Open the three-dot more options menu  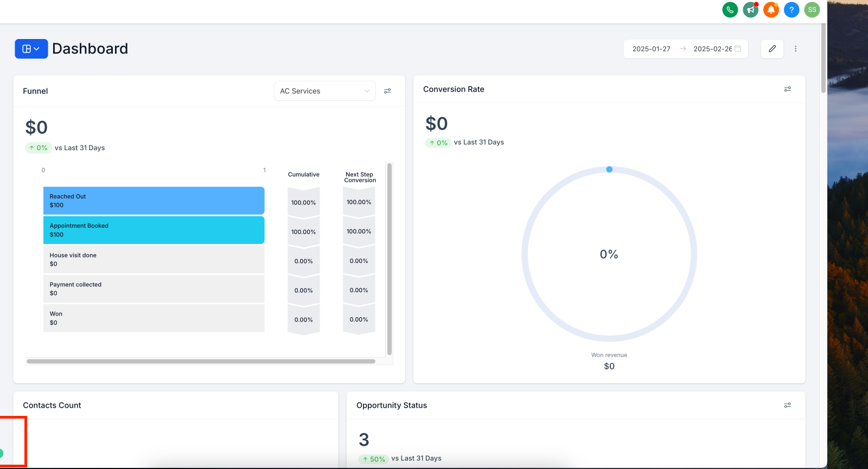pyautogui.click(x=796, y=49)
